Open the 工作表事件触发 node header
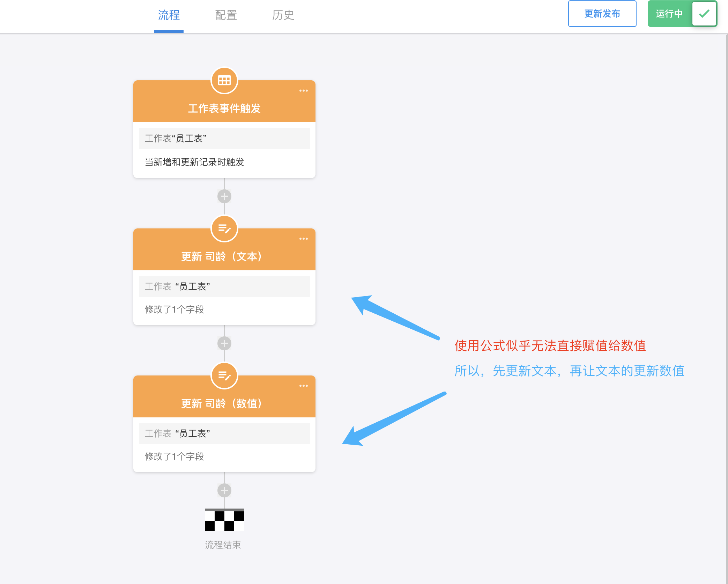Screen dimensions: 728x584 click(224, 108)
